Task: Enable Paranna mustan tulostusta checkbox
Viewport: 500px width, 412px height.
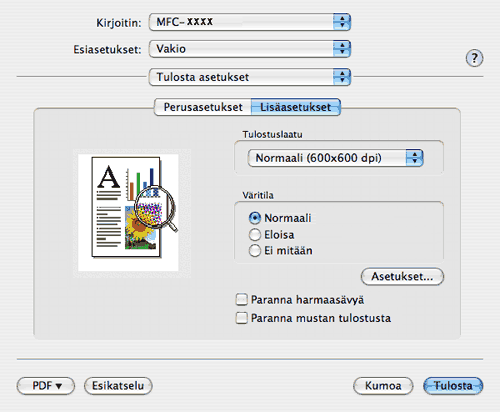Action: 242,318
